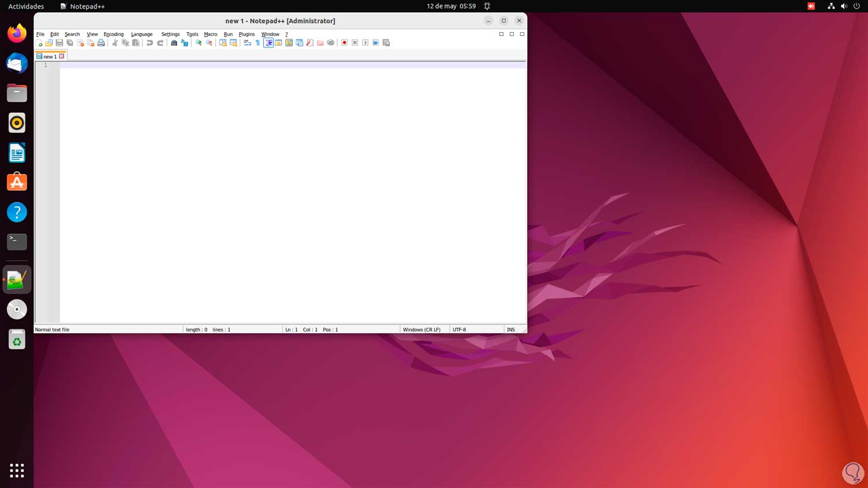Click Run a Macro Multiple Times icon

pos(376,43)
